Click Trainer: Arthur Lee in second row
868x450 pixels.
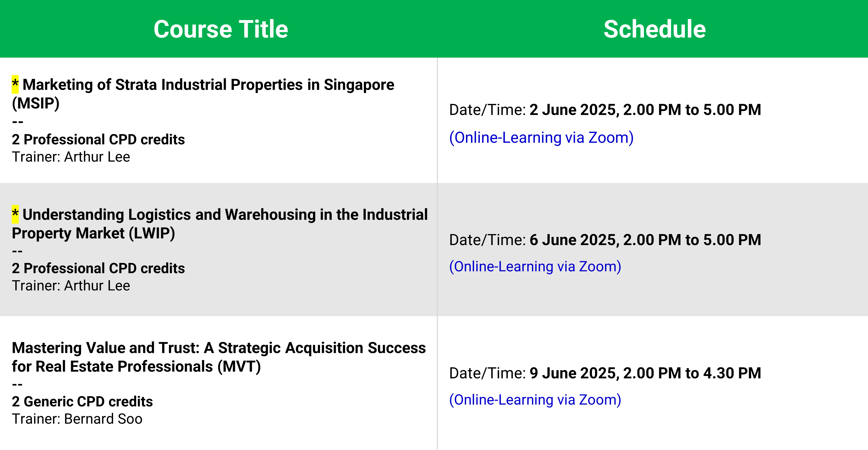pyautogui.click(x=71, y=286)
